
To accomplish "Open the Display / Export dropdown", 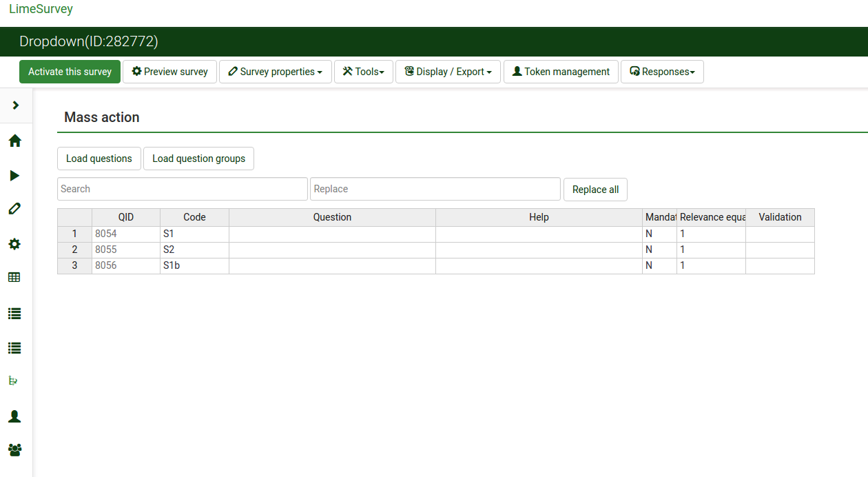I will (x=448, y=72).
